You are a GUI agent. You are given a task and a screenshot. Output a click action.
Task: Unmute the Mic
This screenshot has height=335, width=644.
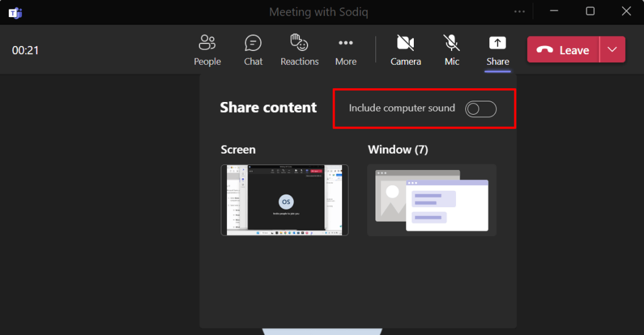452,50
